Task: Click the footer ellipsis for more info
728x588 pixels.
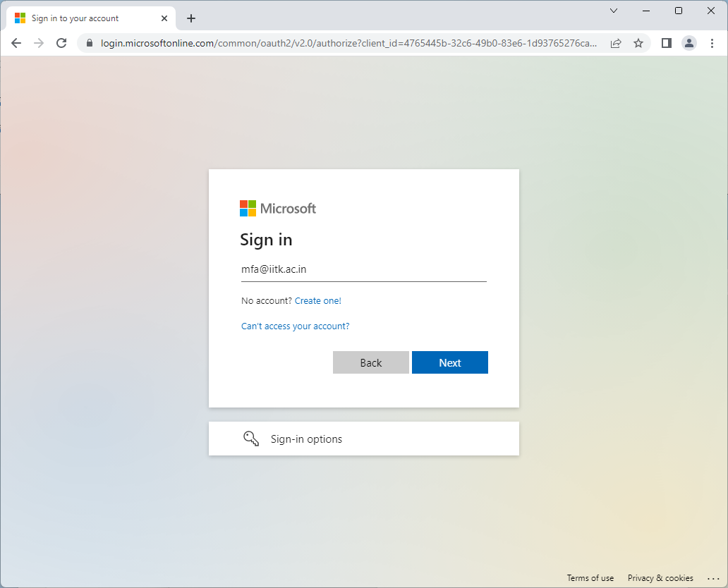Action: pos(713,578)
